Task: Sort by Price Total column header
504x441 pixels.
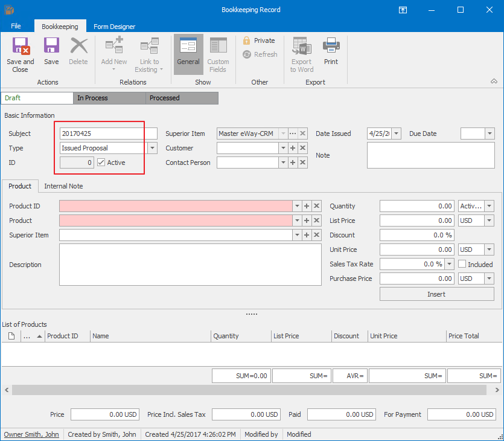Action: (474, 336)
